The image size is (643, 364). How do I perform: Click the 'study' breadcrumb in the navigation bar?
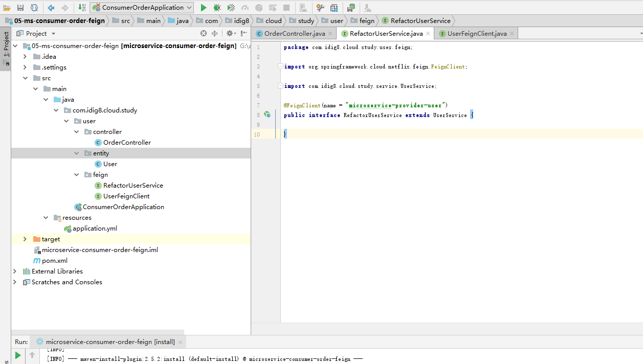306,21
